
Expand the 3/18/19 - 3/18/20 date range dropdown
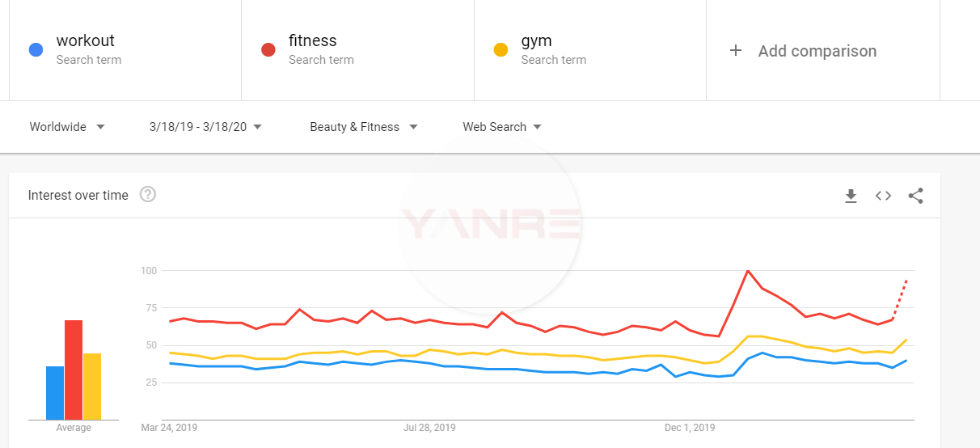coord(205,127)
